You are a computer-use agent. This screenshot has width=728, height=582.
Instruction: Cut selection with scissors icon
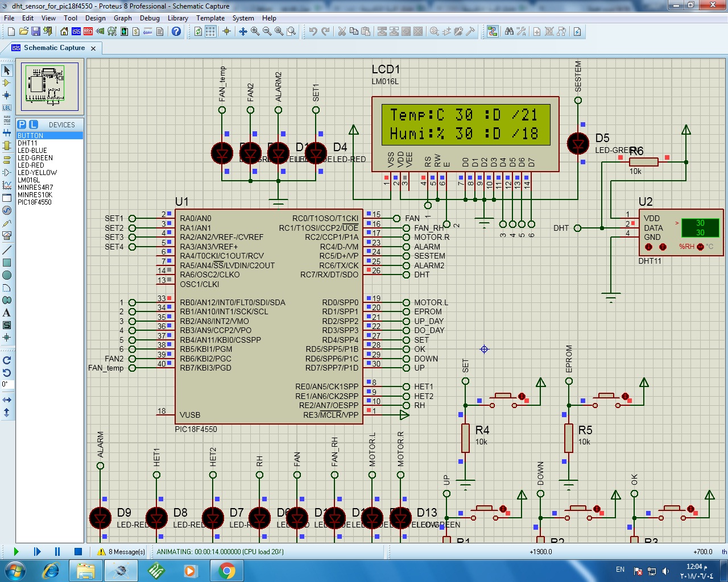point(342,32)
